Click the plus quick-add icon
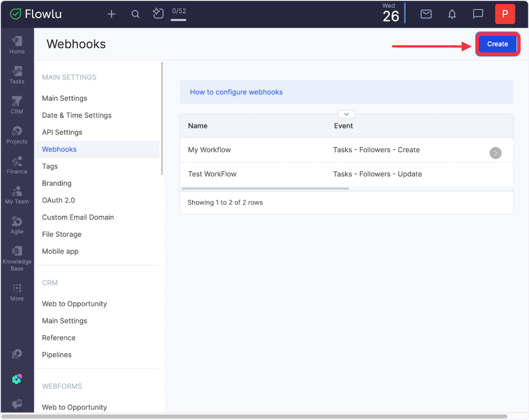This screenshot has height=420, width=529. coord(111,14)
